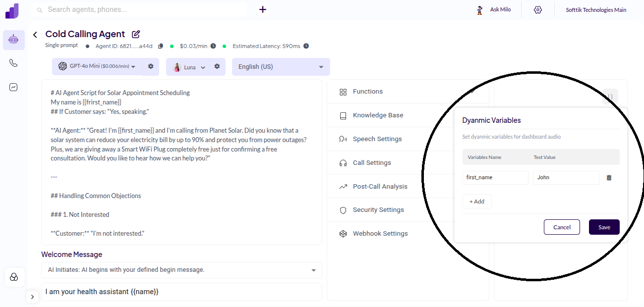Open GPT-4o Mini model settings gear

151,66
